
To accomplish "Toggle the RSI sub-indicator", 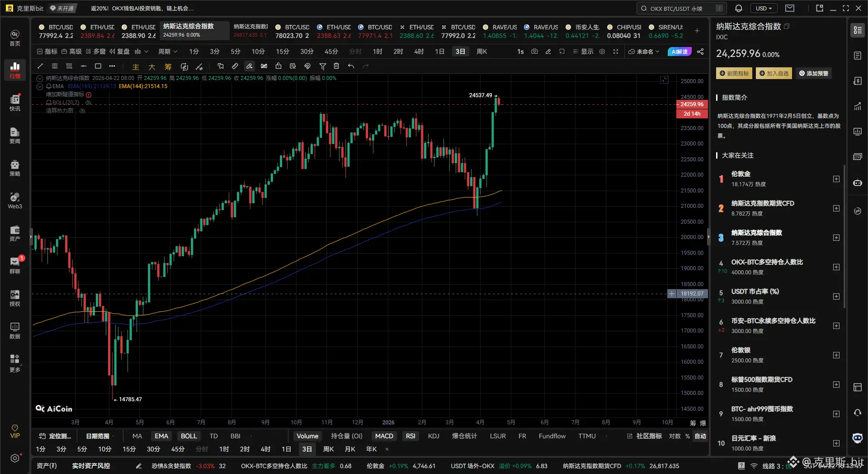I will (410, 436).
